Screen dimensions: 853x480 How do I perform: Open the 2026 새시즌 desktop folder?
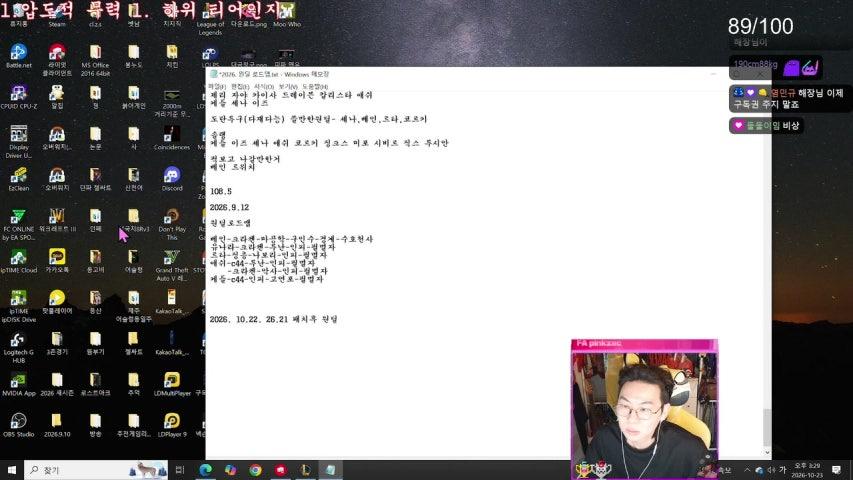coord(57,384)
